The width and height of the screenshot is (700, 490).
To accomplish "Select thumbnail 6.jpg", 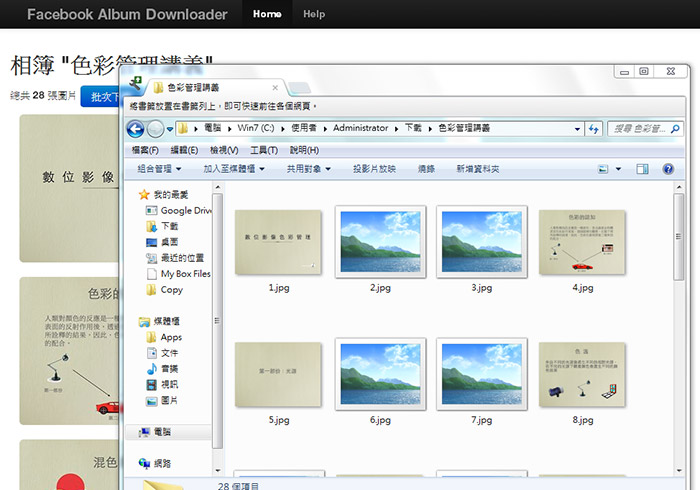I will (x=380, y=374).
